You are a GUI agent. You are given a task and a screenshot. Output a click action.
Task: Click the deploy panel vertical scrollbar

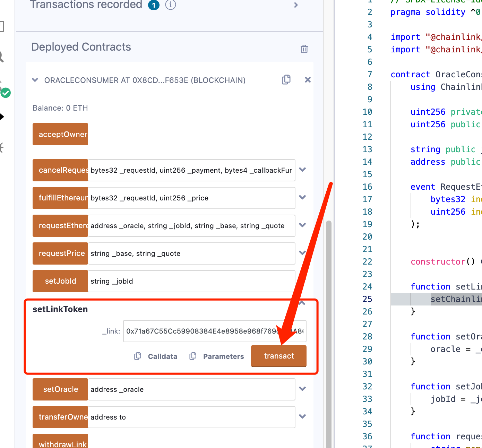click(x=328, y=312)
